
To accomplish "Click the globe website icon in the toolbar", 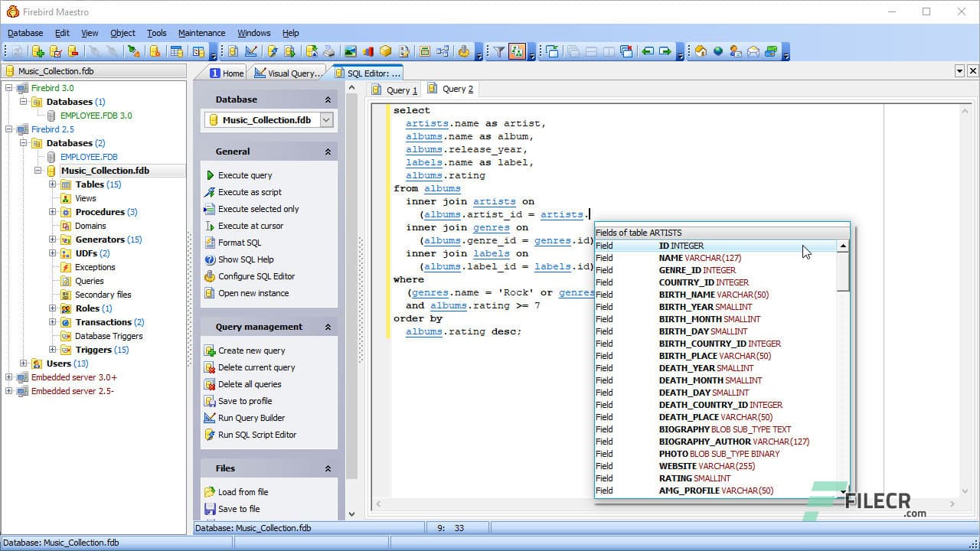I will point(718,51).
